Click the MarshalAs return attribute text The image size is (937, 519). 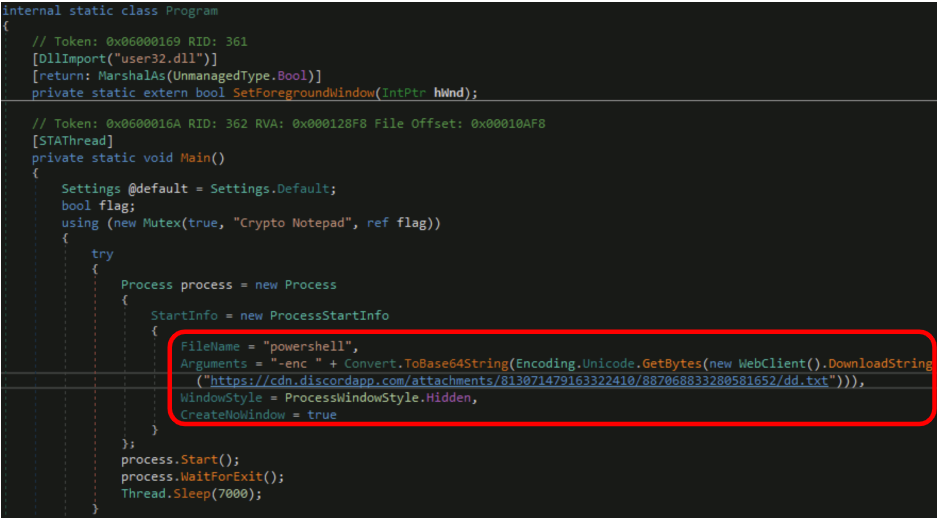pyautogui.click(x=177, y=76)
